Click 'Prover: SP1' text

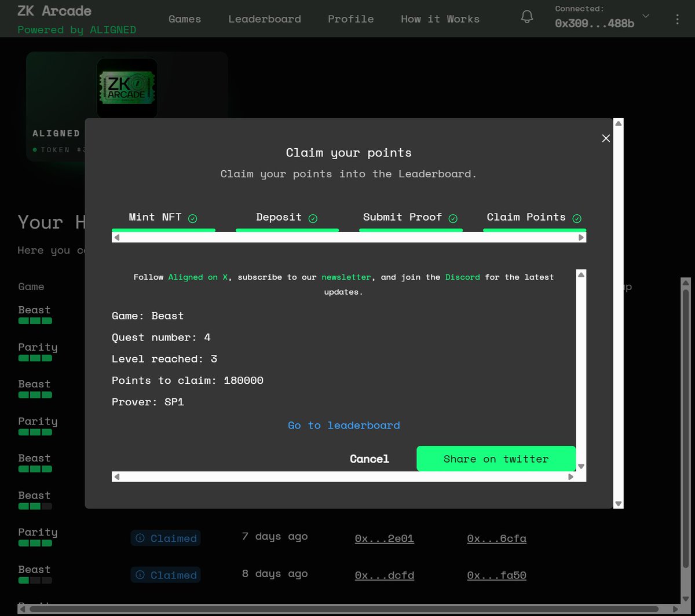pos(148,402)
